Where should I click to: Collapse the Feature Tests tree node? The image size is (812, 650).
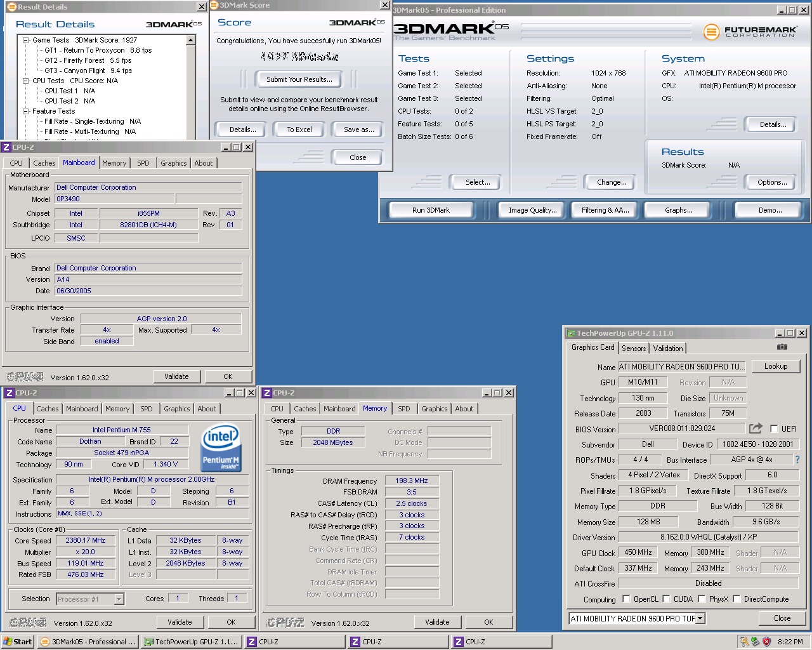click(x=26, y=111)
